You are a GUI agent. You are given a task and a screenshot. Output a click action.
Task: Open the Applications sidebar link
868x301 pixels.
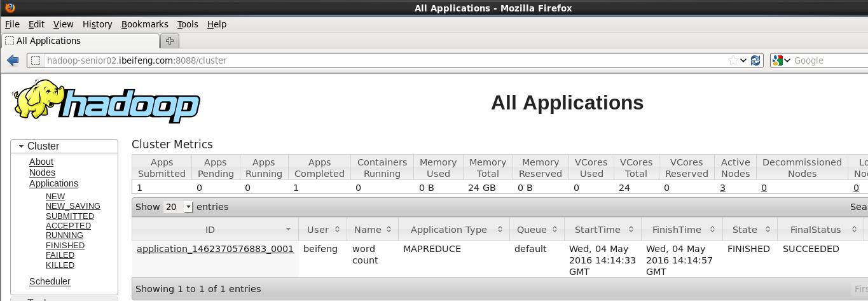click(x=53, y=183)
